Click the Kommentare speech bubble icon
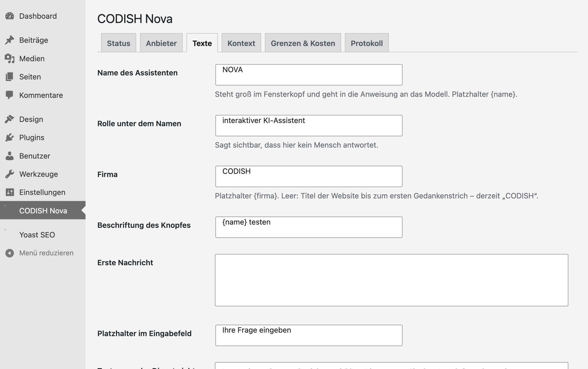 [10, 95]
